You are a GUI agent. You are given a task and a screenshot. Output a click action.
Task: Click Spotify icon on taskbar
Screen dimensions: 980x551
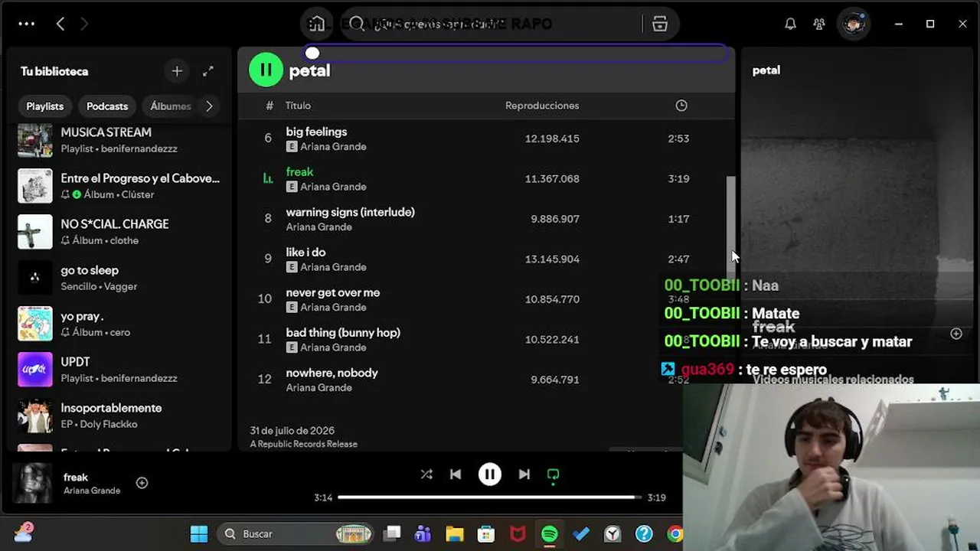(x=550, y=534)
